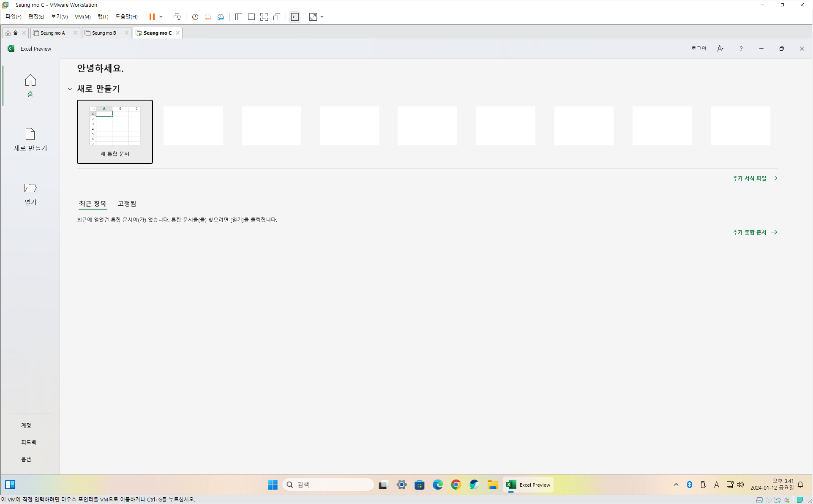
Task: Open the snapshot manager wrench-clock icon
Action: click(x=221, y=17)
